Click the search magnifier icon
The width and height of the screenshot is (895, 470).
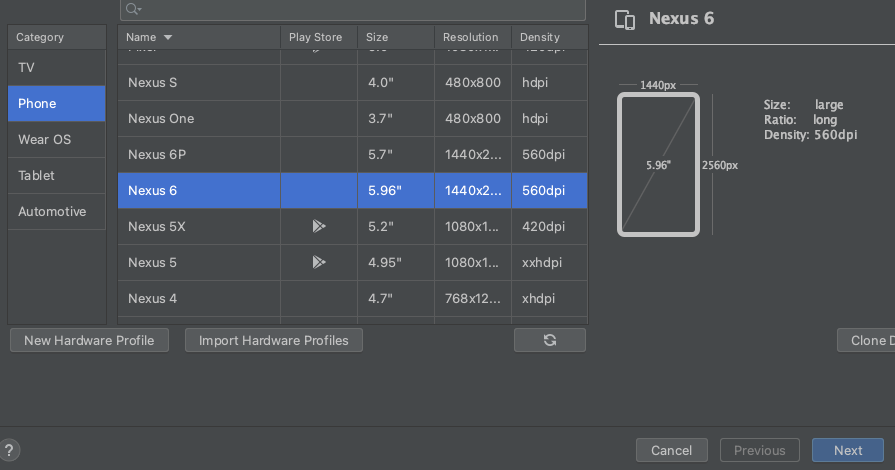click(x=133, y=9)
